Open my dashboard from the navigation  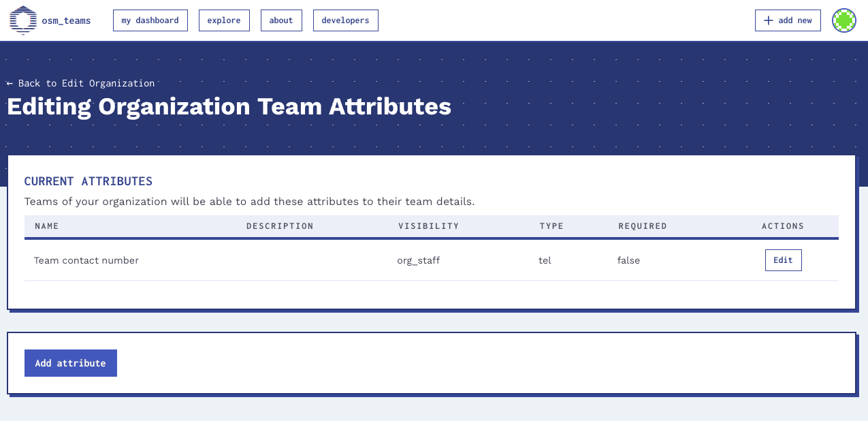[x=150, y=20]
